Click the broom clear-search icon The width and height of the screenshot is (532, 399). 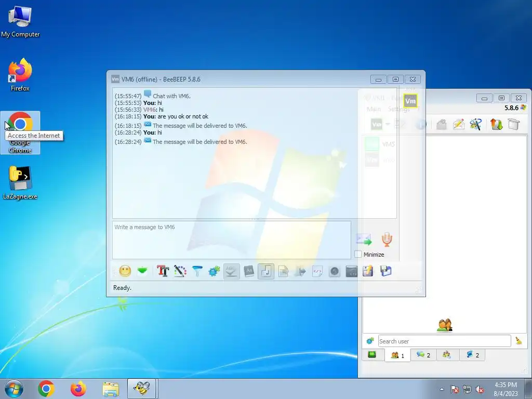pos(519,341)
